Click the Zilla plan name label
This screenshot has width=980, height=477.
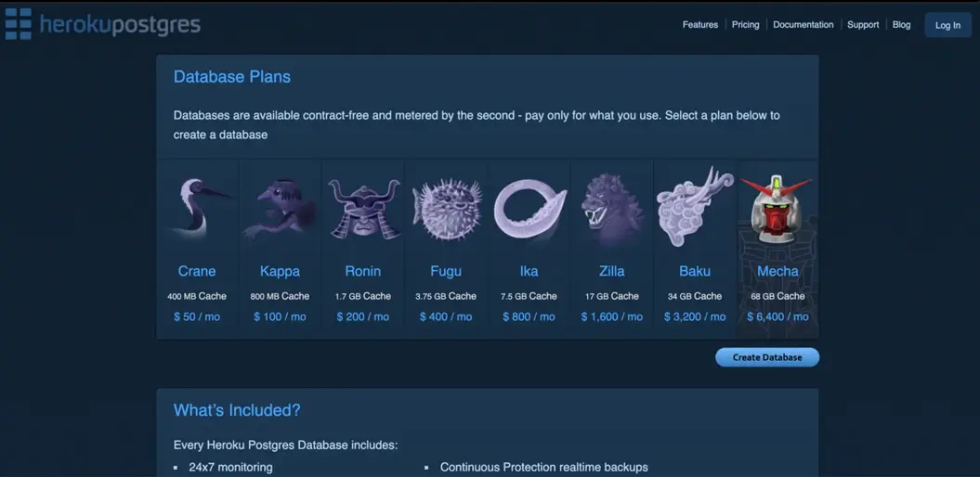point(611,271)
